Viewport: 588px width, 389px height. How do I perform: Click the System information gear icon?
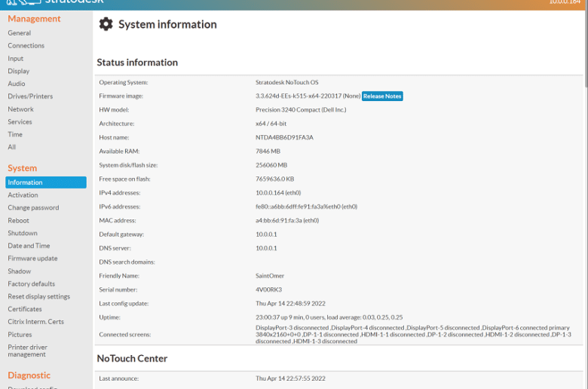tap(106, 24)
